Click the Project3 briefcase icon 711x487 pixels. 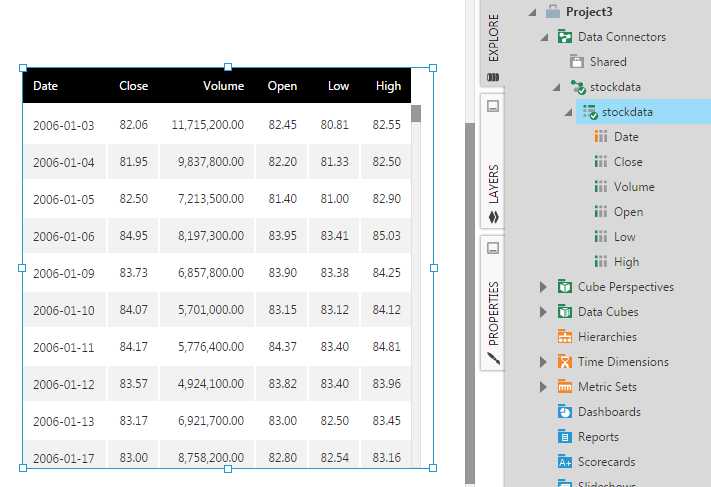[553, 12]
